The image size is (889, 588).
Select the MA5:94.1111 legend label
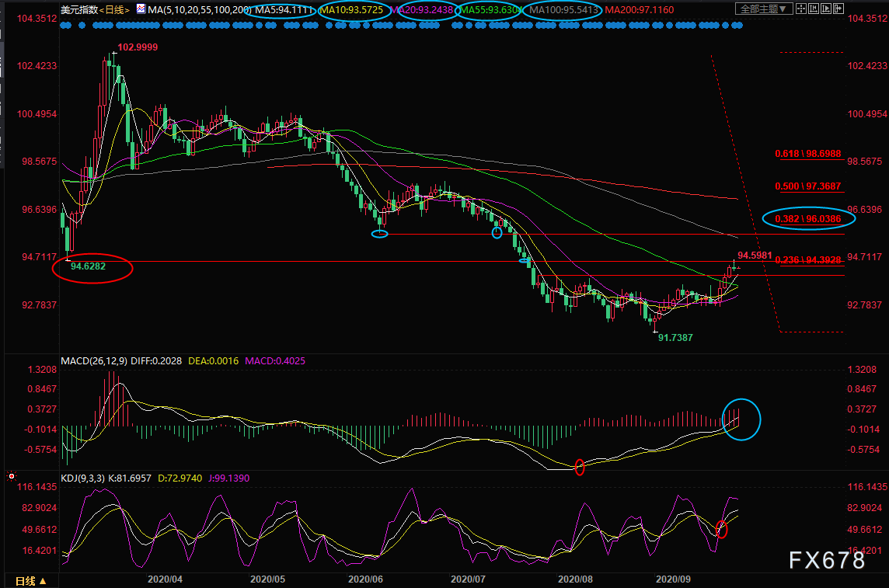click(284, 9)
